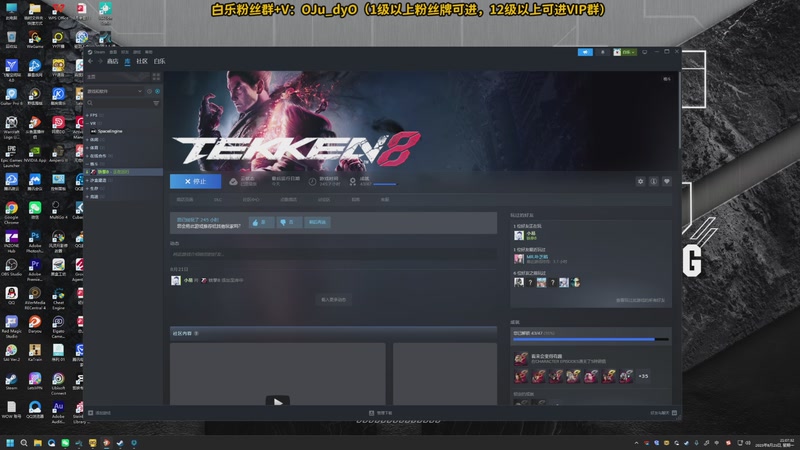
Task: Open 主页 library home button
Action: pos(118,77)
